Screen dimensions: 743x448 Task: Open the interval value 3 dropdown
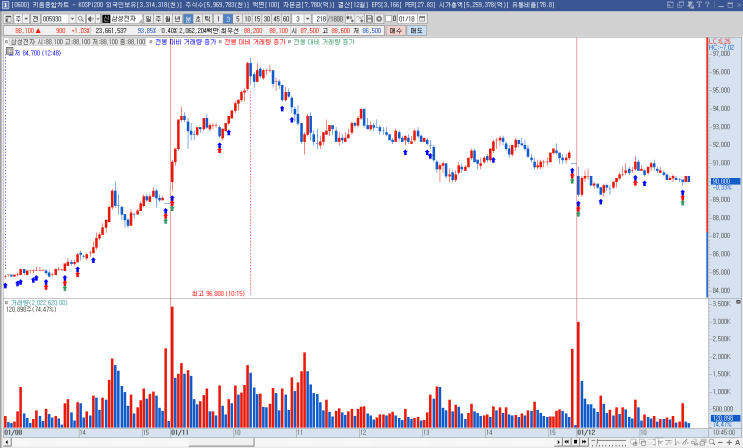pyautogui.click(x=308, y=19)
